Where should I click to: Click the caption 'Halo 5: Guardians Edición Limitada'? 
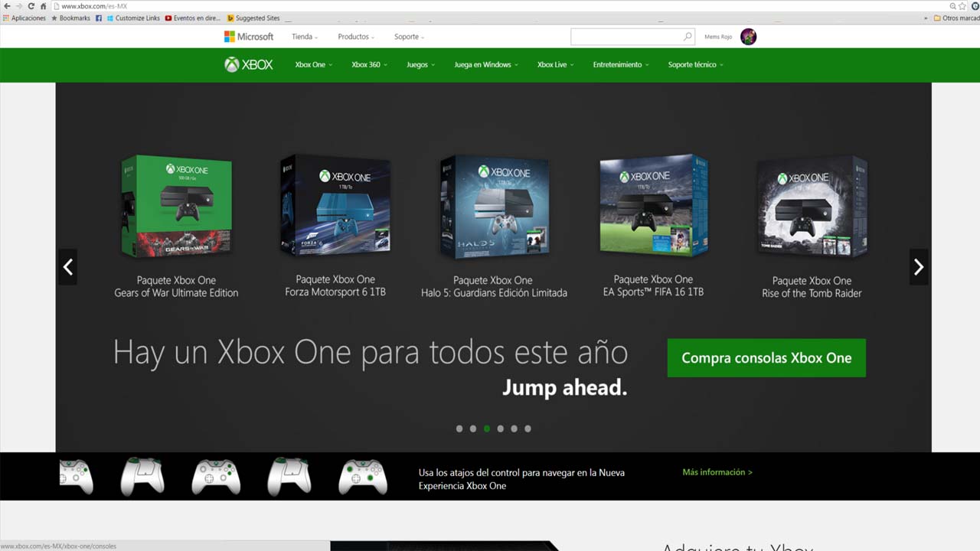tap(495, 293)
